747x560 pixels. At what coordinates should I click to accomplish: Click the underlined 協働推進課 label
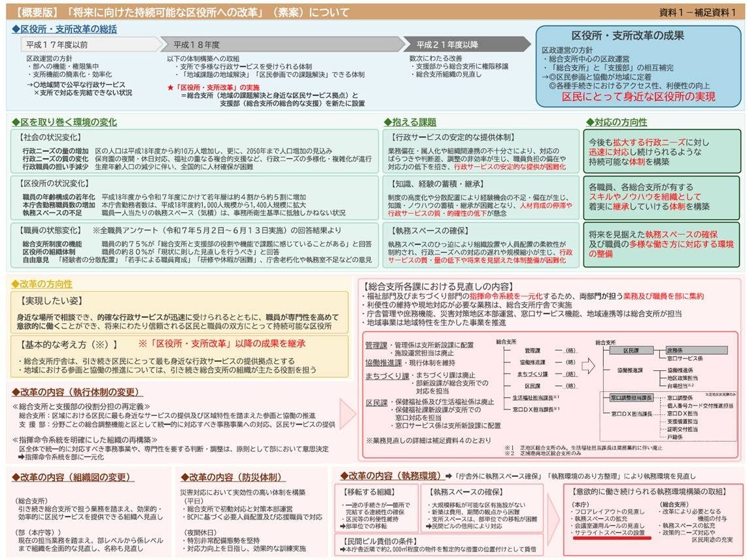[x=383, y=362]
